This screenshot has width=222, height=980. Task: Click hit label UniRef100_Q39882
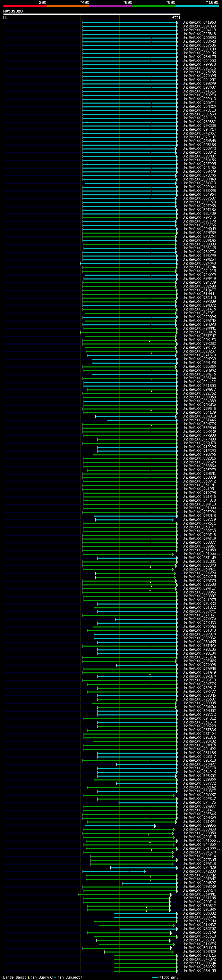pyautogui.click(x=199, y=122)
